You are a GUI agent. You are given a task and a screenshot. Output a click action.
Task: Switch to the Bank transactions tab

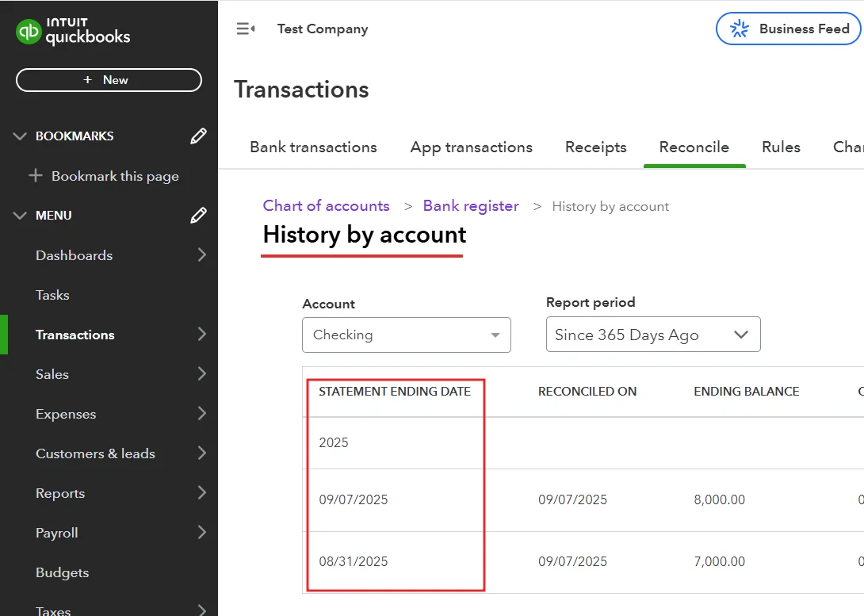coord(313,147)
